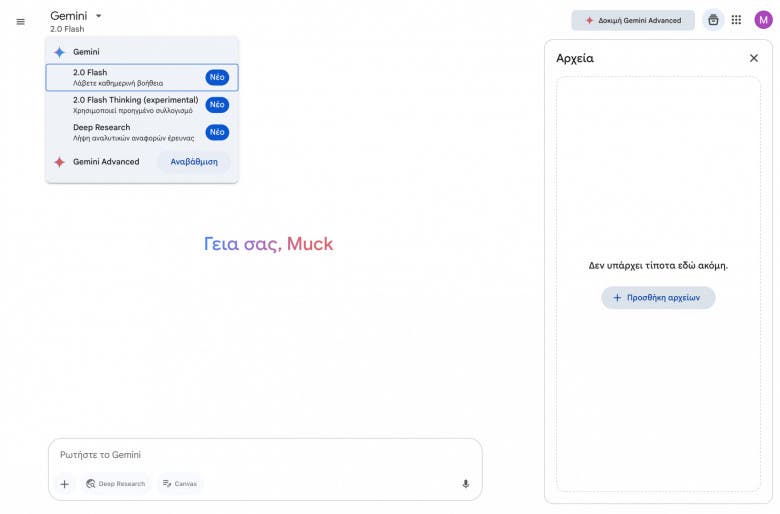This screenshot has width=780, height=514.
Task: Click the Gemini title in header
Action: tap(69, 16)
